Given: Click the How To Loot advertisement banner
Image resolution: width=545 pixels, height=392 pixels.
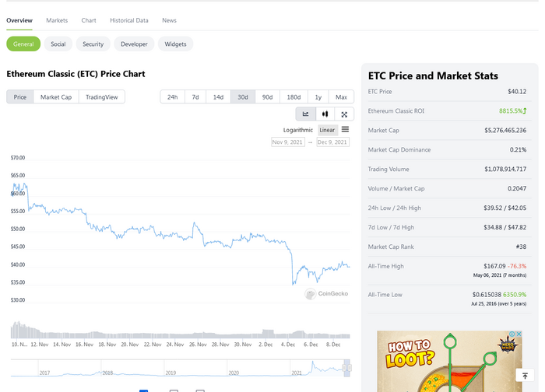Looking at the screenshot, I should tap(448, 362).
